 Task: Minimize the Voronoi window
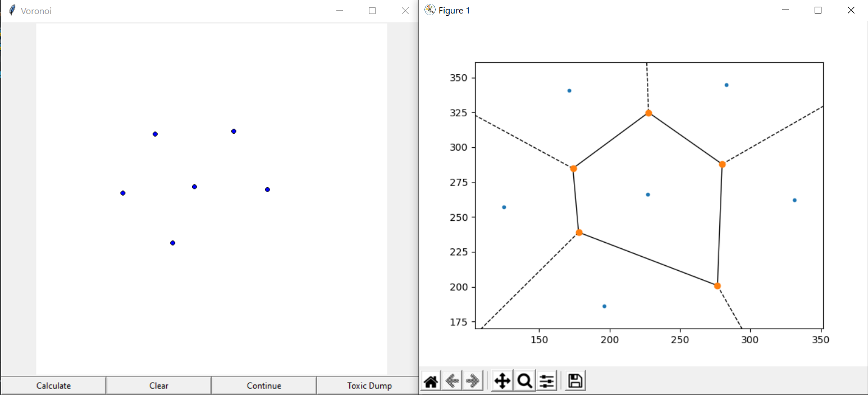pyautogui.click(x=339, y=10)
